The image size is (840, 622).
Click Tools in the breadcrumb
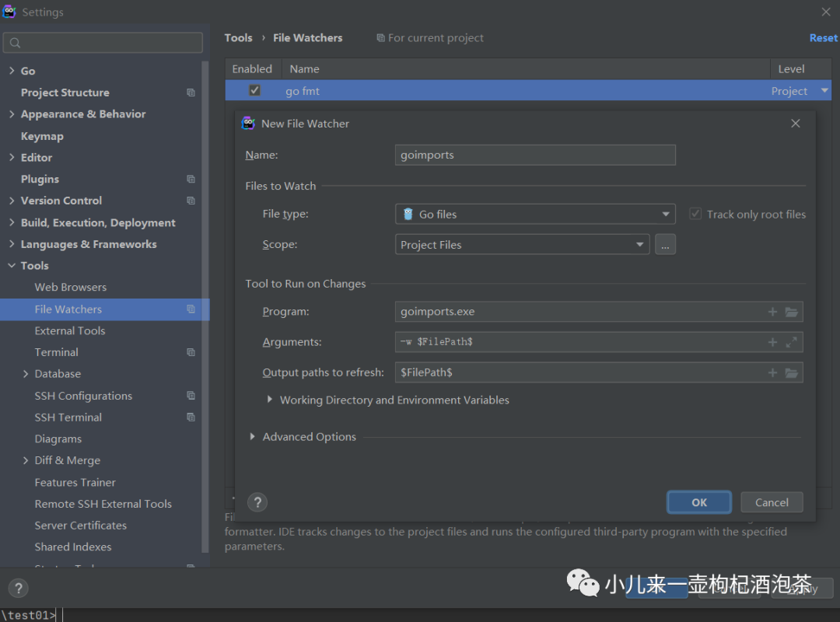[x=239, y=38]
